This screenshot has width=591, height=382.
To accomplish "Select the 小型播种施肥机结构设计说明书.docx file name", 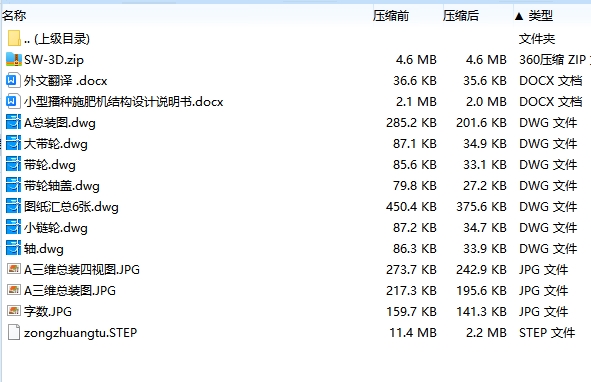I will (124, 102).
